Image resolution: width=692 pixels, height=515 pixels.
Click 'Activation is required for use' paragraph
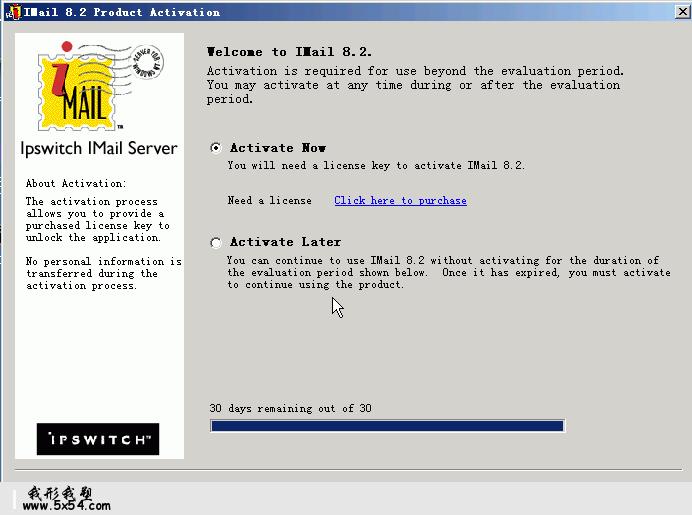point(415,85)
